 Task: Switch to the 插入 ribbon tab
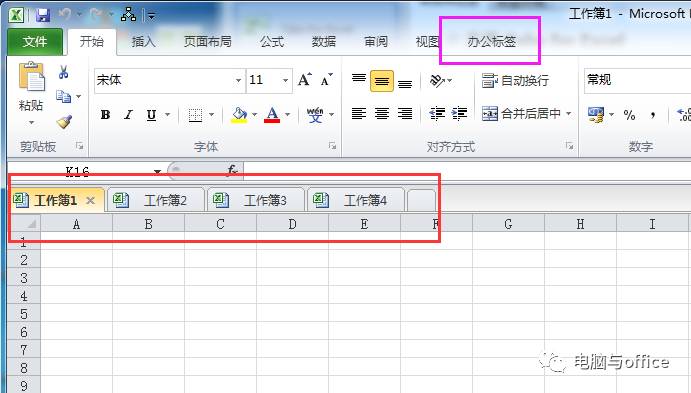144,42
